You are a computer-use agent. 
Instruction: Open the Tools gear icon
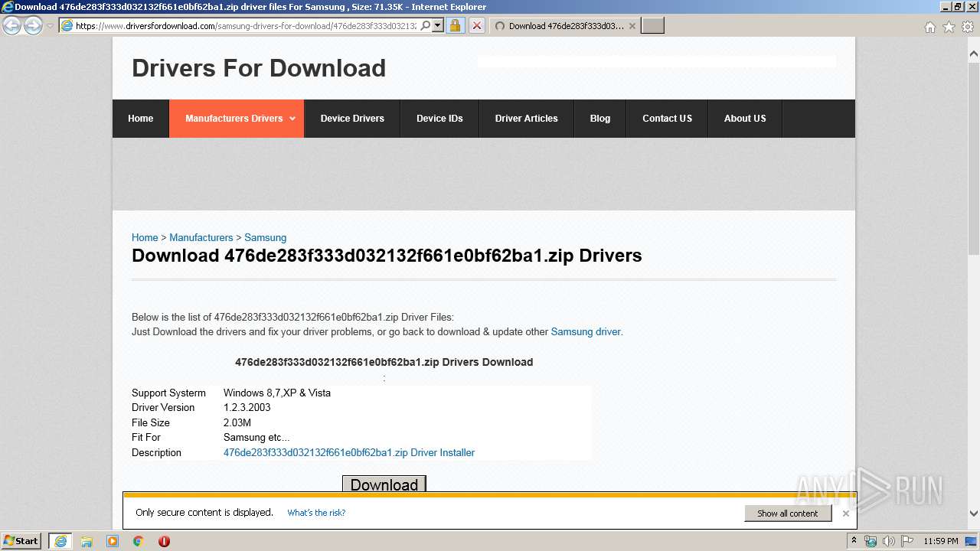click(x=968, y=27)
